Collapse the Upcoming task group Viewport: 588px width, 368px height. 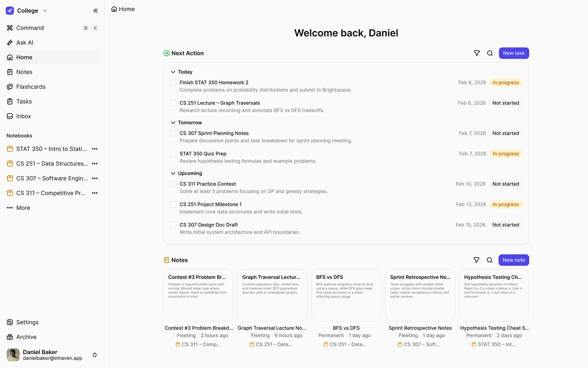coord(173,173)
